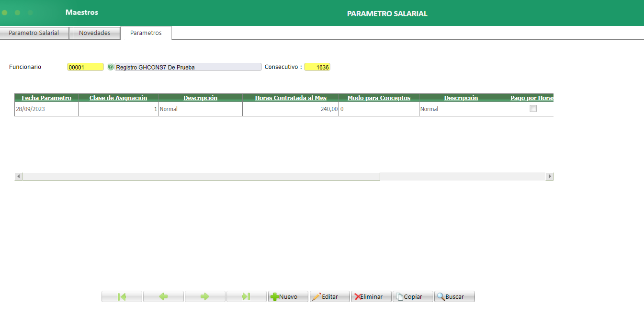This screenshot has height=318, width=644.
Task: Go to previous record arrow
Action: click(163, 296)
